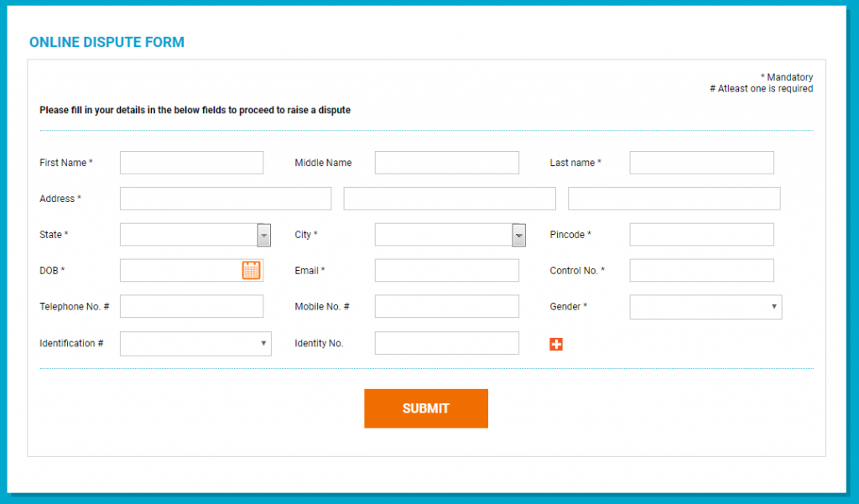
Task: Click inside the Email field
Action: pos(446,270)
